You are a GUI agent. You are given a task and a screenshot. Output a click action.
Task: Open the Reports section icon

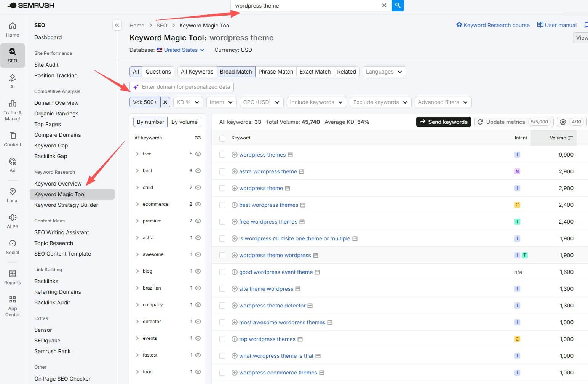click(13, 277)
